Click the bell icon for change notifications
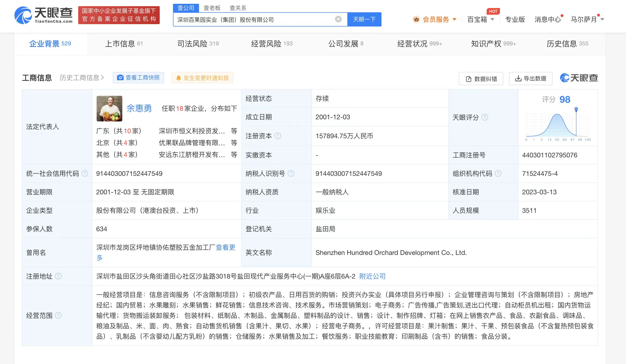Image resolution: width=626 pixels, height=364 pixels. (x=178, y=78)
